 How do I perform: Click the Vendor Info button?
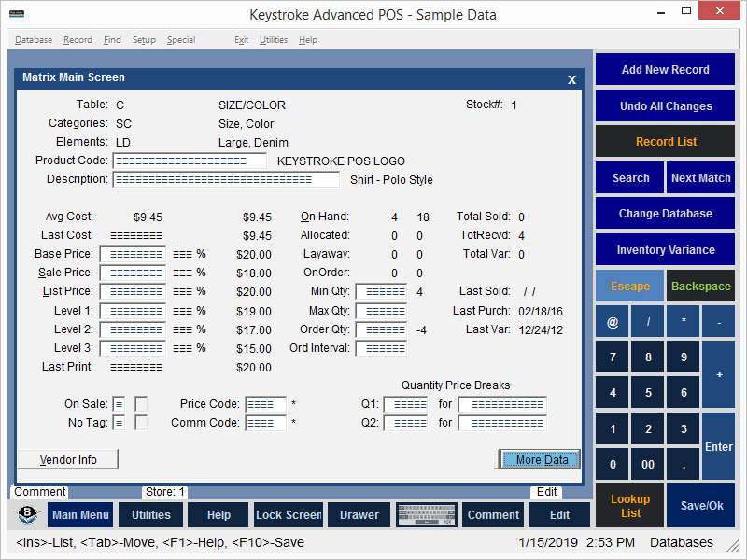68,459
